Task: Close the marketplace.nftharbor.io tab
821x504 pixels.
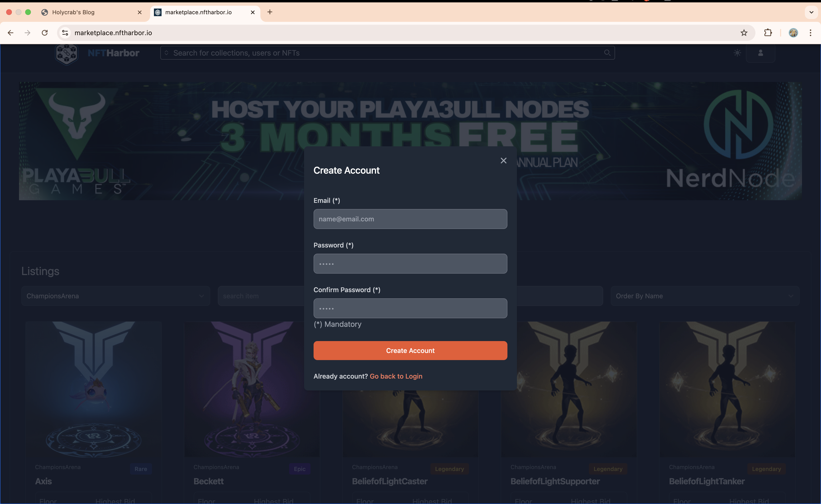Action: point(253,12)
